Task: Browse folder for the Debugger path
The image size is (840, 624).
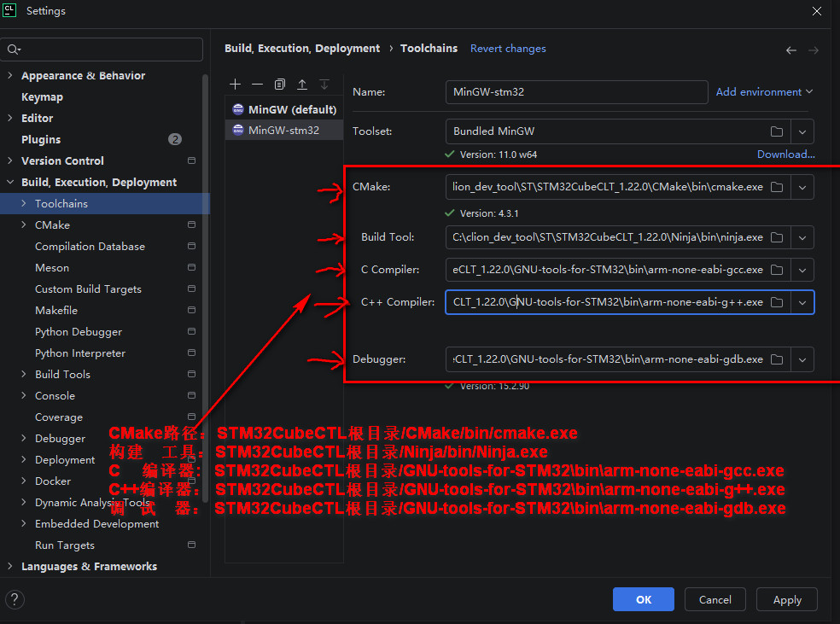Action: click(x=776, y=359)
